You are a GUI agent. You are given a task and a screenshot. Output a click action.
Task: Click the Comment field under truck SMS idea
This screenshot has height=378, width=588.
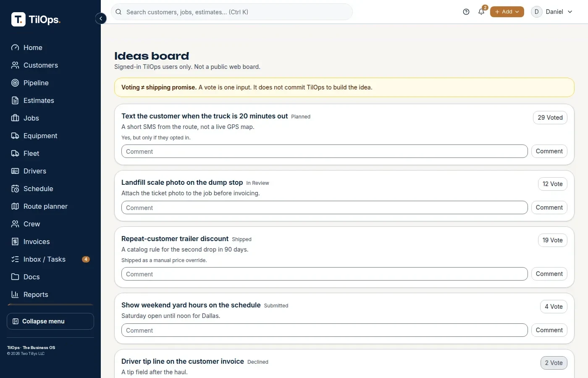pos(325,151)
